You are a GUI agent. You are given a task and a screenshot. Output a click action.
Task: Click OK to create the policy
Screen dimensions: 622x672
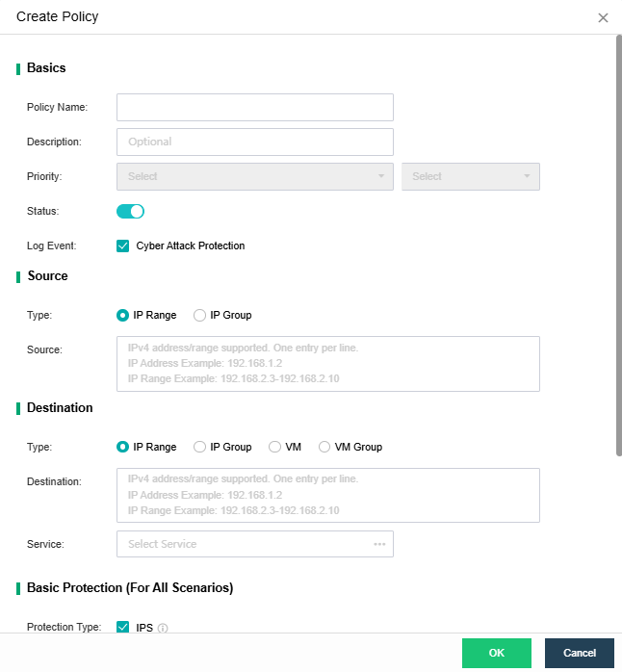coord(496,653)
